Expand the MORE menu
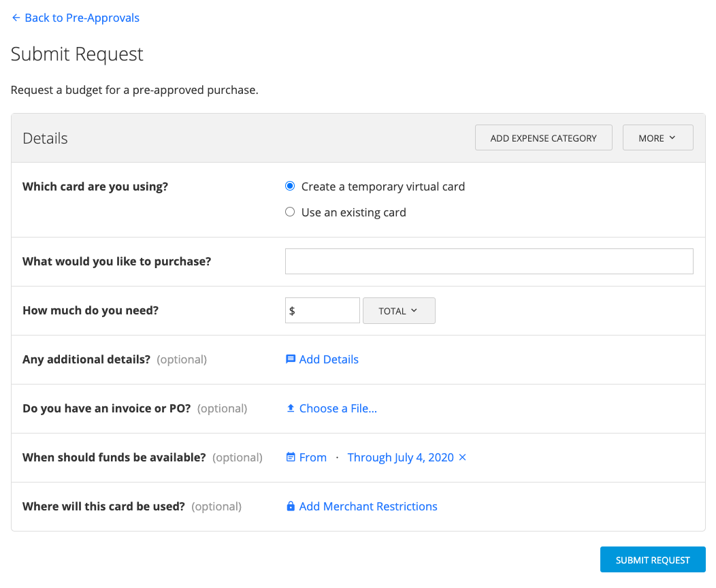Screen dimensions: 716x588 pos(657,137)
